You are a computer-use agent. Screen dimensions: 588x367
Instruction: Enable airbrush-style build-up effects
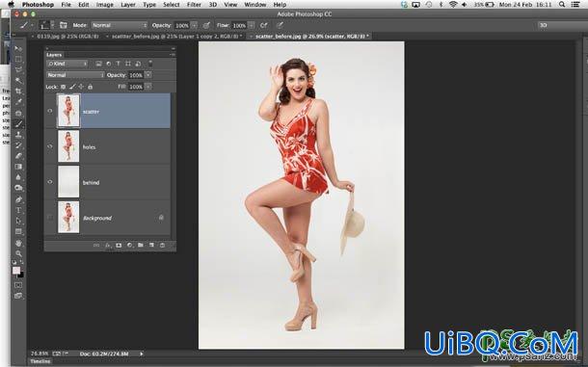[x=263, y=25]
